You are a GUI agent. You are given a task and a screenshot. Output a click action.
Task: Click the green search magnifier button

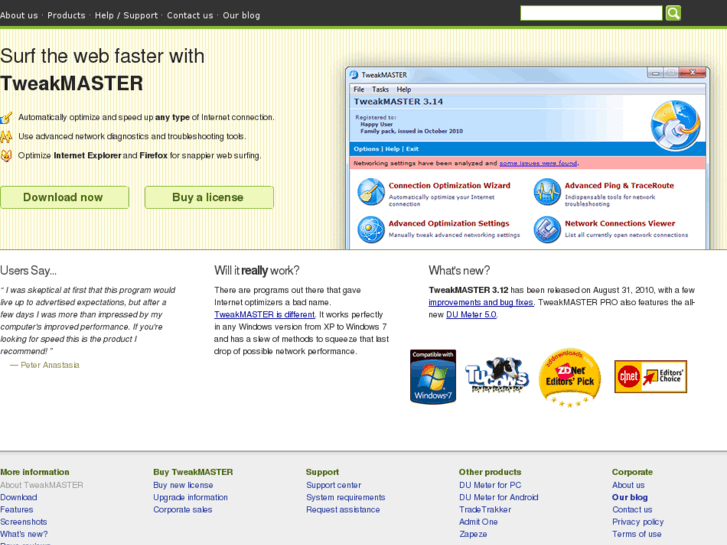click(673, 13)
